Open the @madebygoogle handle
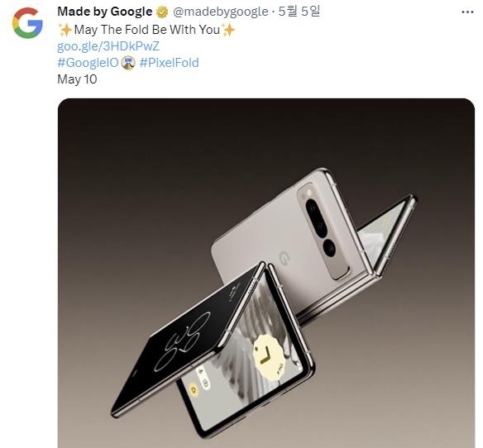Screen dimensions: 483x448 click(220, 12)
